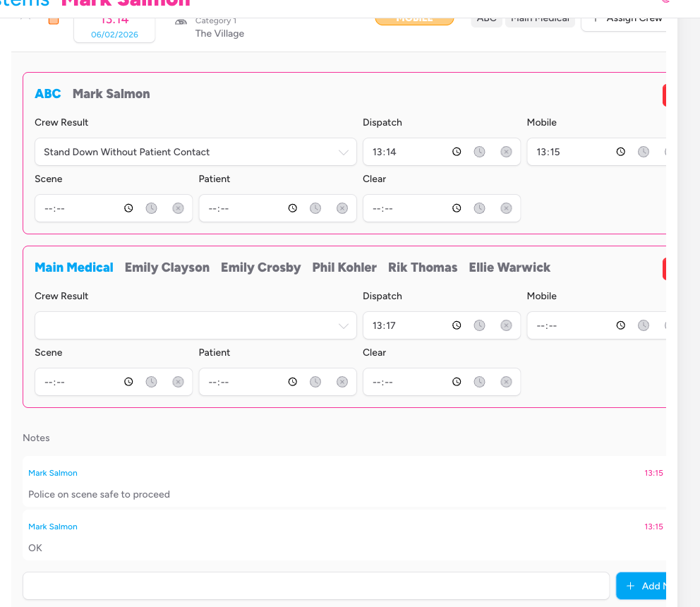
Task: Click the Mark Salmon author link on a note
Action: pos(53,473)
